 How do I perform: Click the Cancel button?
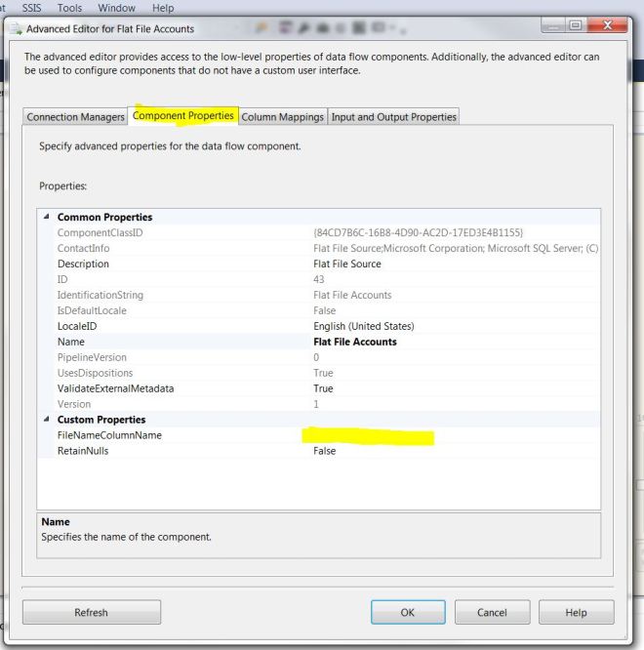(491, 613)
